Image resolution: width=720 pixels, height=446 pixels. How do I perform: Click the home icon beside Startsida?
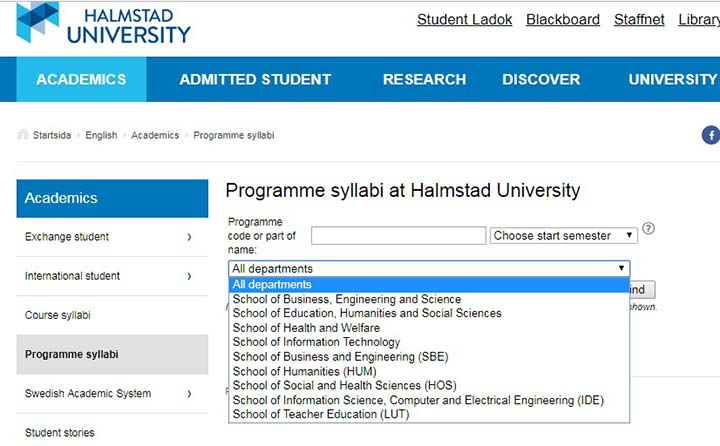coord(22,135)
